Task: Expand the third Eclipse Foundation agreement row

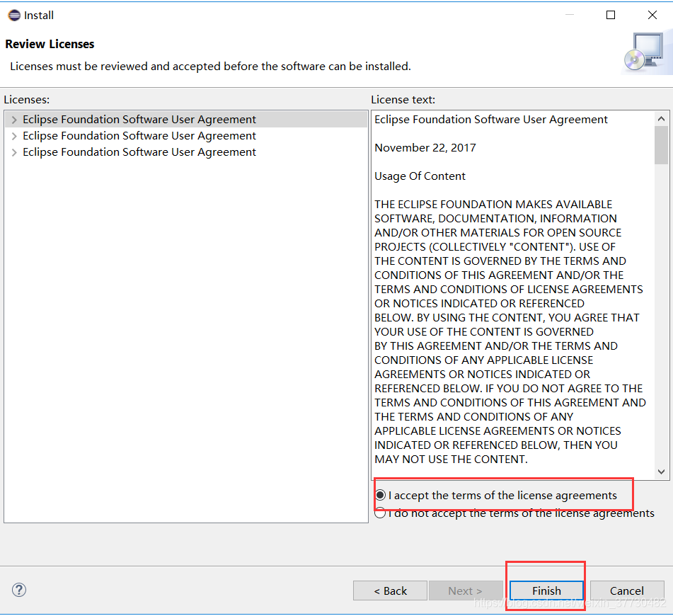Action: click(14, 152)
